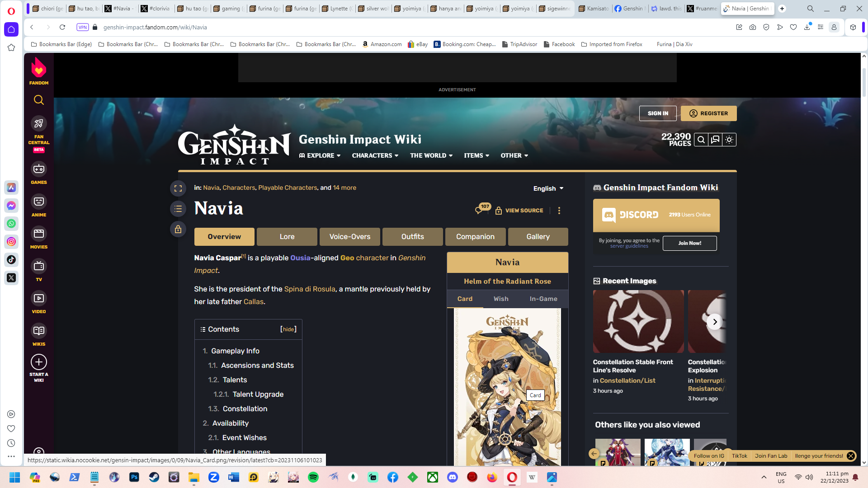Viewport: 868px width, 488px height.
Task: Click the page vertical scrollbar thumb
Action: (x=864, y=81)
